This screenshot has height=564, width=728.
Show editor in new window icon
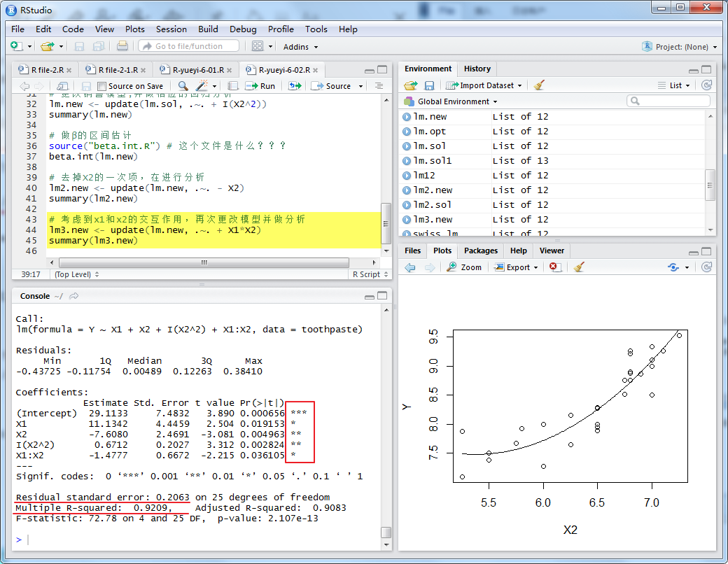62,86
